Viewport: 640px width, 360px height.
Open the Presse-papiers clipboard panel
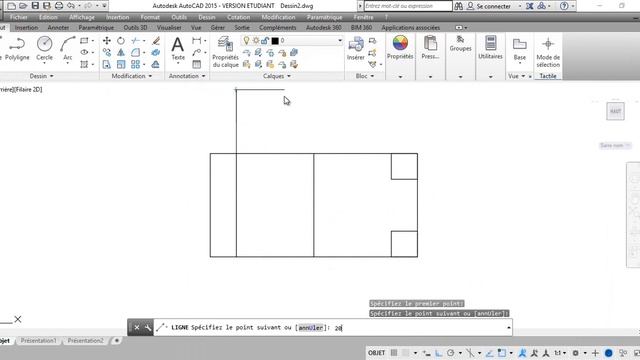(x=430, y=47)
